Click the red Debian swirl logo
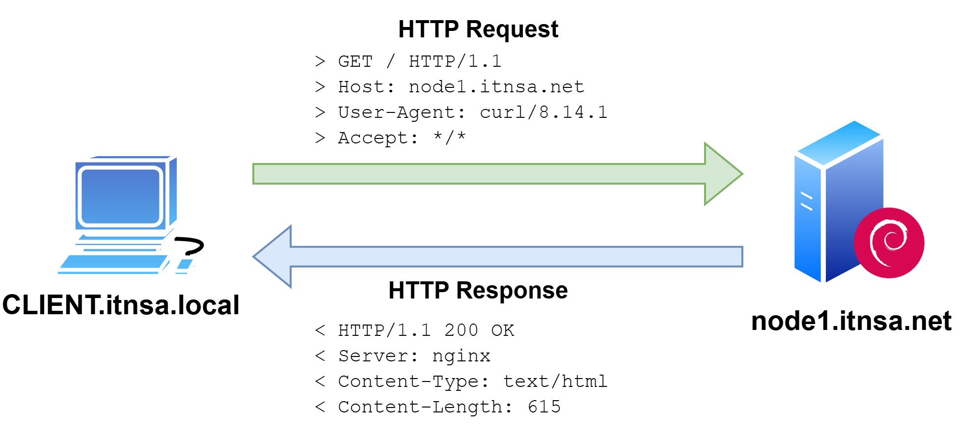This screenshot has width=980, height=436. pyautogui.click(x=889, y=243)
